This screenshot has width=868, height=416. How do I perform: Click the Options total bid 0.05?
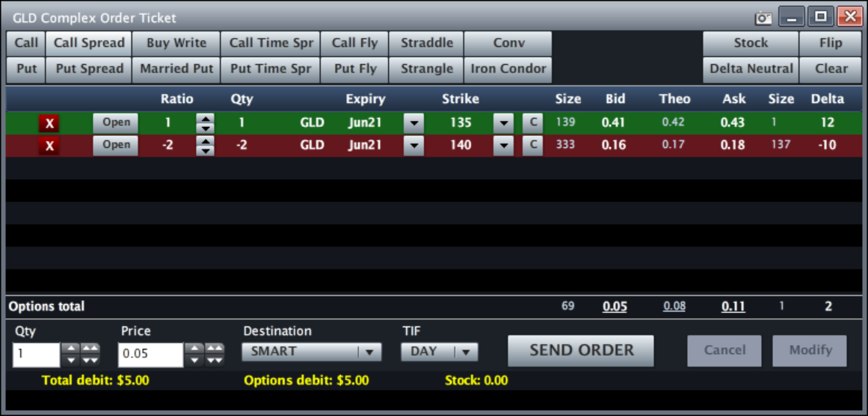pyautogui.click(x=615, y=306)
